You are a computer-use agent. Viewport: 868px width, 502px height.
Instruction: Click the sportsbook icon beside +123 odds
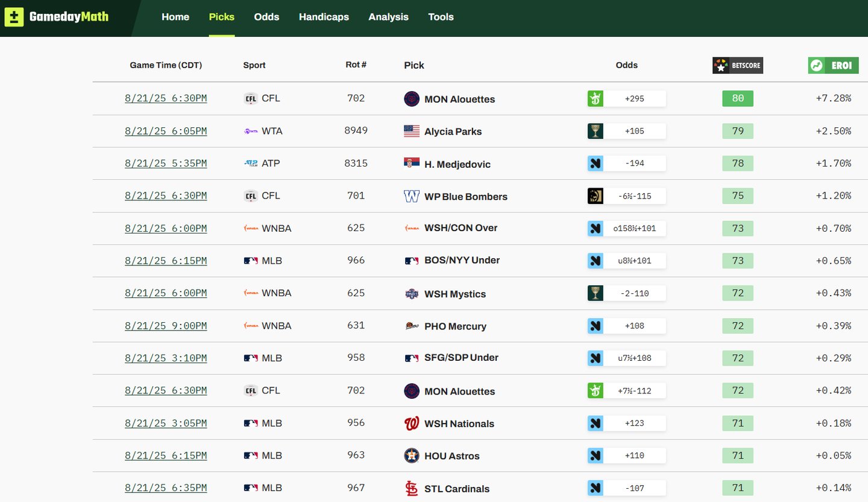coord(596,424)
